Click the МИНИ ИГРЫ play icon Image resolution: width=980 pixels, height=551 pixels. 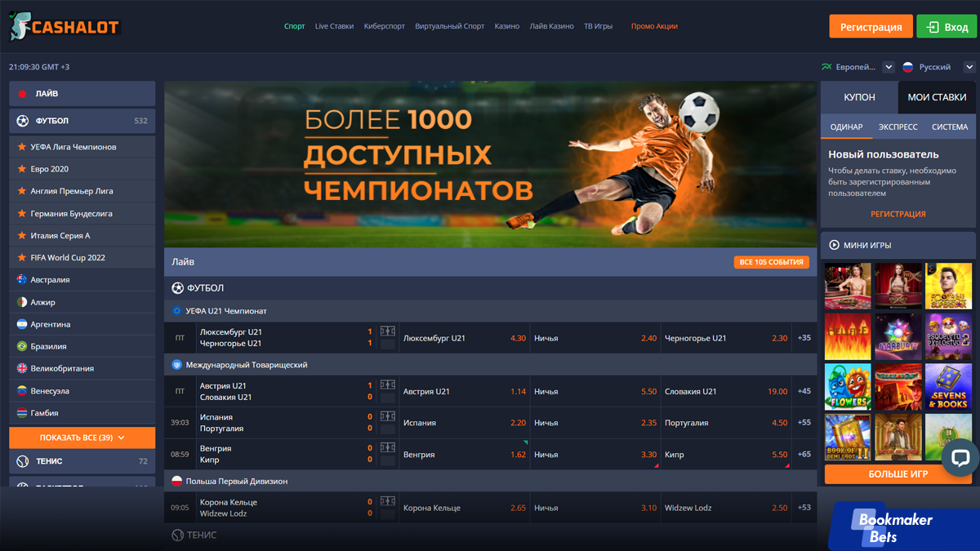pos(834,245)
